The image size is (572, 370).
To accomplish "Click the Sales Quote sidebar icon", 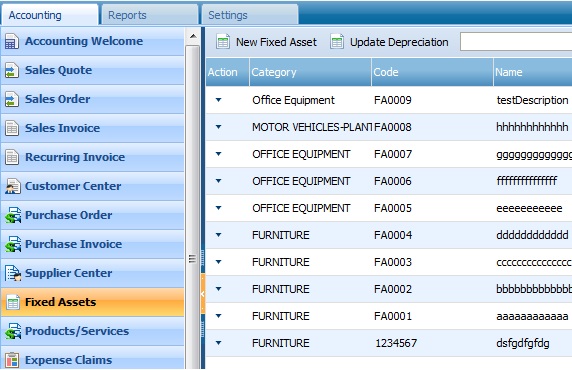I will [12, 70].
